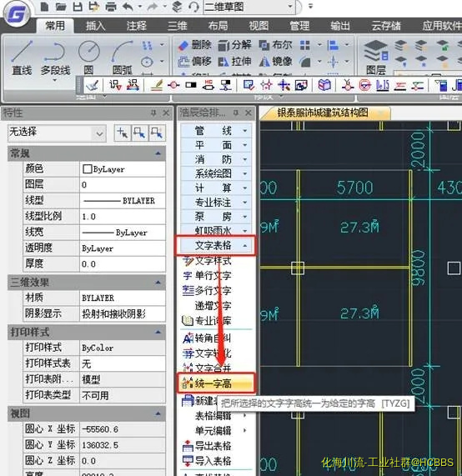Image resolution: width=462 pixels, height=476 pixels.
Task: Click the save icon in quick toolbar
Action: [x=78, y=7]
